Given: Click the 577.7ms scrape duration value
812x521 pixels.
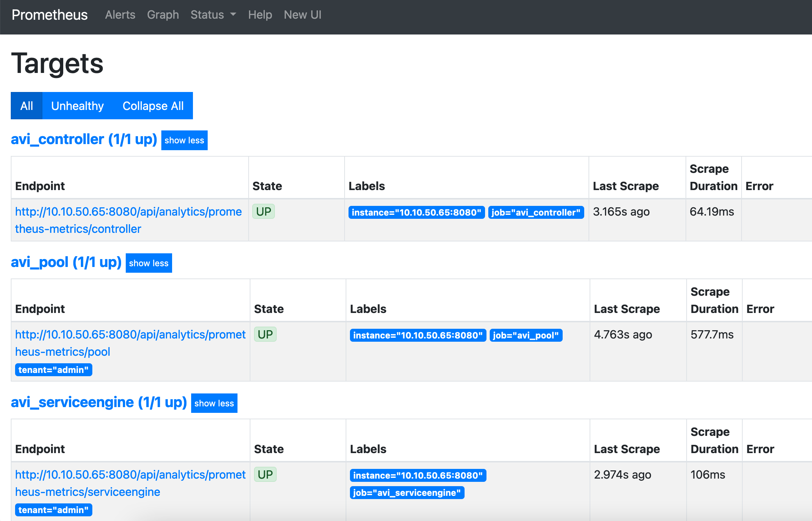Looking at the screenshot, I should coord(712,335).
